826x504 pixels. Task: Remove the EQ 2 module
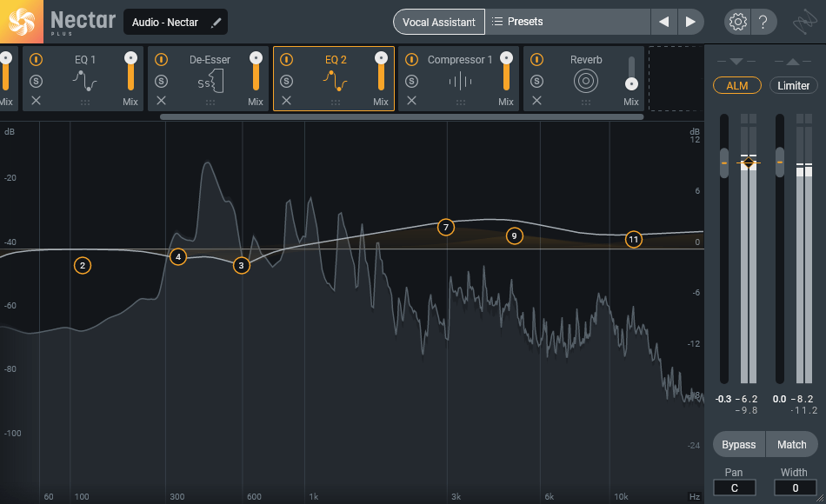287,101
